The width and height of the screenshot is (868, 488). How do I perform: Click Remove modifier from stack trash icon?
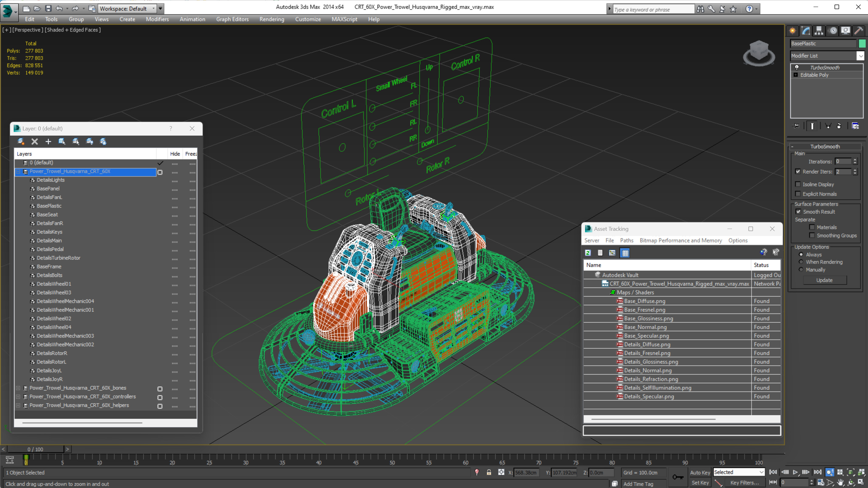[839, 126]
